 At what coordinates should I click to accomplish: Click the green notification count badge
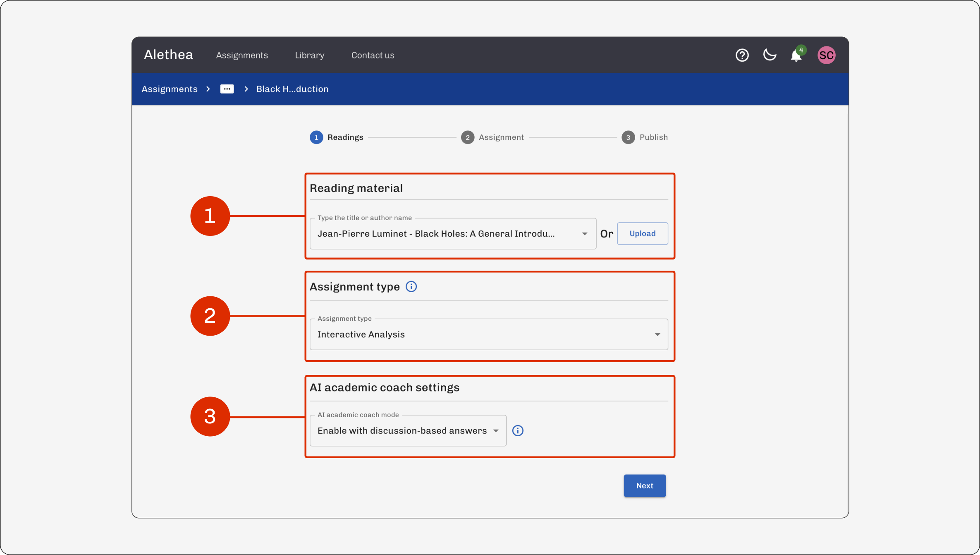click(801, 50)
